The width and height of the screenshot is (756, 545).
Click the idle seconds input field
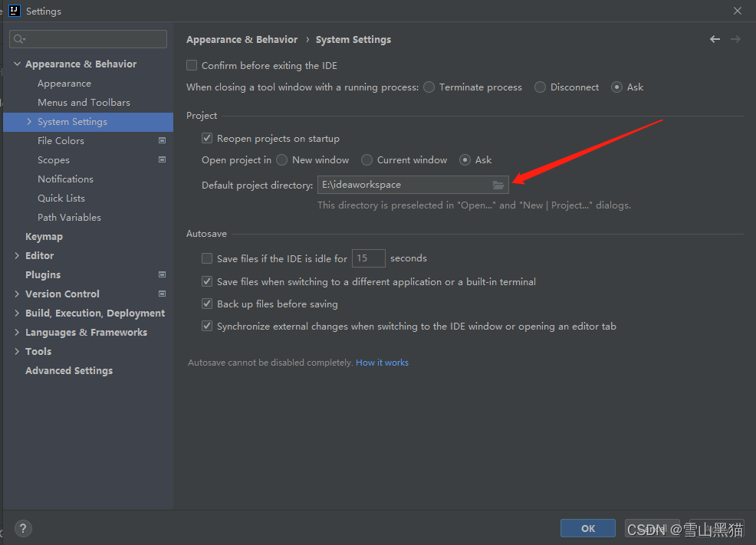pos(368,258)
